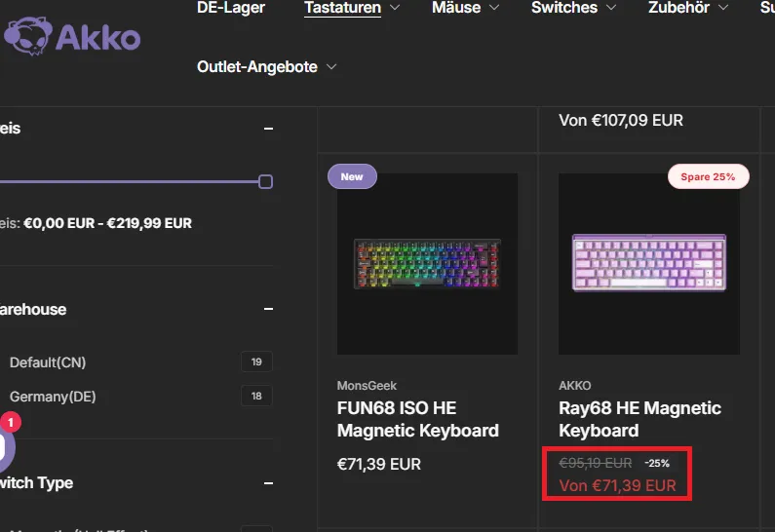Screen dimensions: 775x532
Task: Click the RGB FUN68 keyboard product image
Action: [x=428, y=264]
